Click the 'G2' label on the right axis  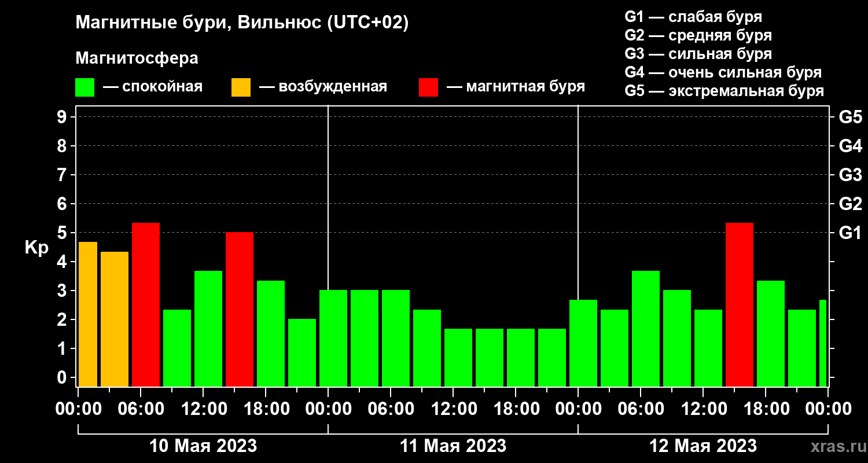pos(850,204)
